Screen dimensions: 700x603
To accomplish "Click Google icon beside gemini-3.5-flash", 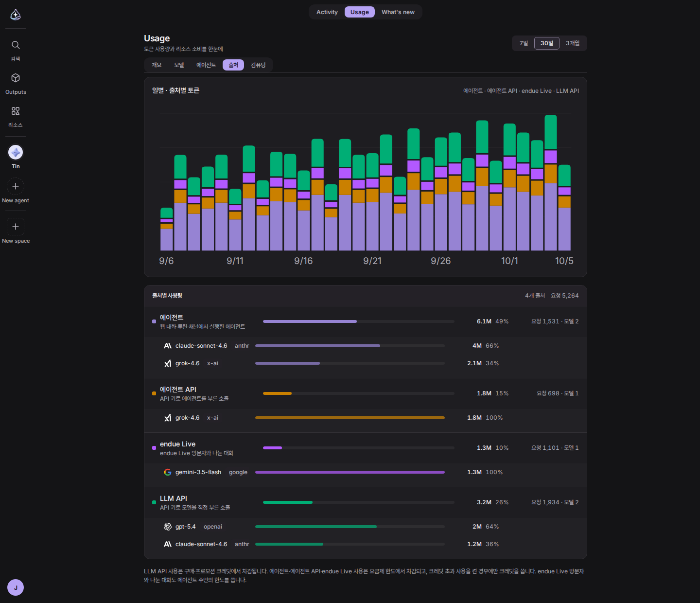I will [168, 472].
